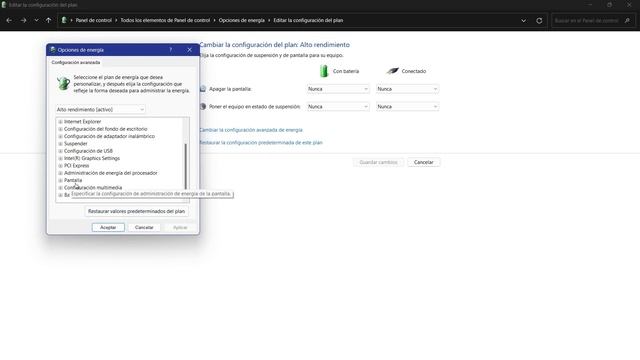Open the address bar history dropdown
Viewport: 640px width, 360px height.
click(x=524, y=20)
